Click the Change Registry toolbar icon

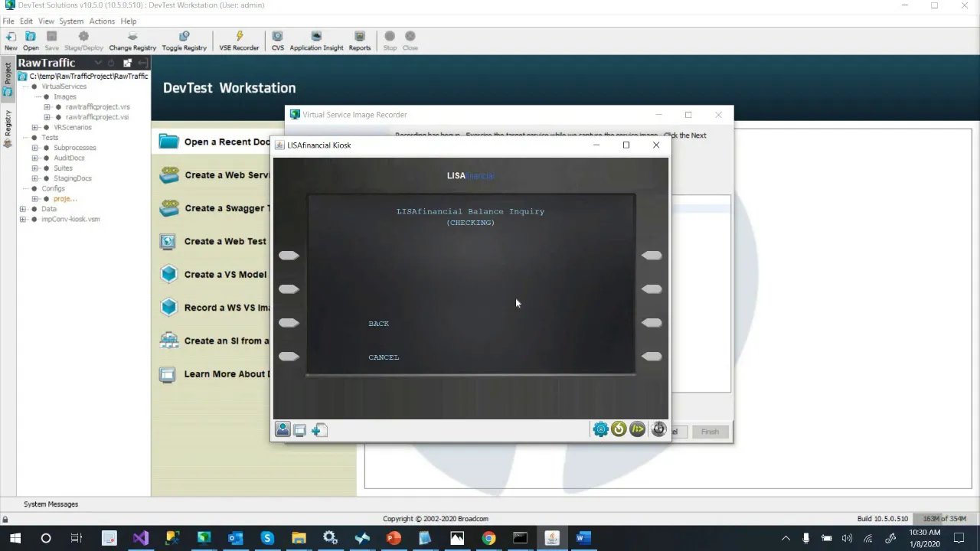coord(132,41)
